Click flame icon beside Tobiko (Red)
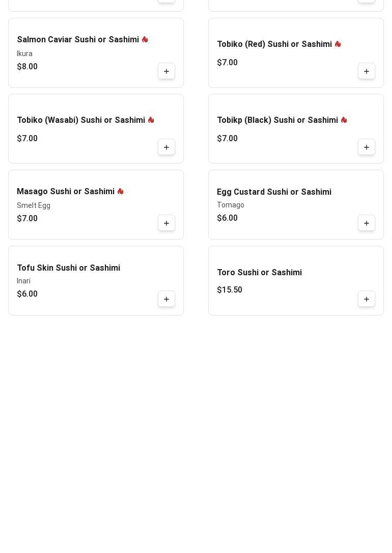Viewport: 392px width, 553px height. pos(338,44)
